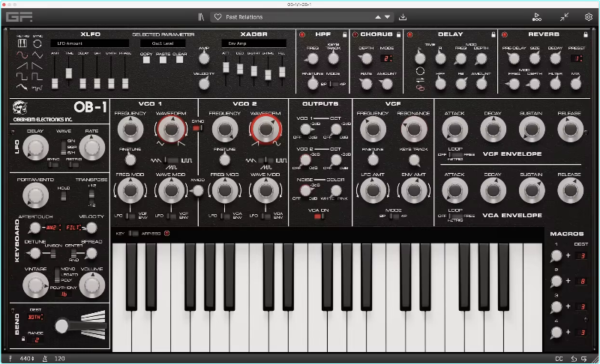Select the ramp-up saw waveform in XLFO
Image resolution: width=600 pixels, height=364 pixels.
tap(22, 66)
